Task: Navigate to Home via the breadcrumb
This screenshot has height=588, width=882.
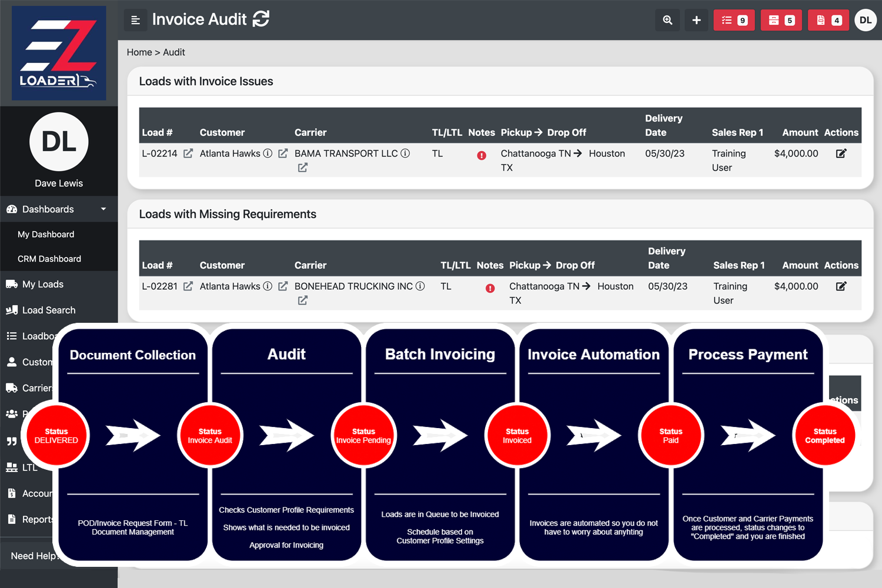Action: pyautogui.click(x=139, y=52)
